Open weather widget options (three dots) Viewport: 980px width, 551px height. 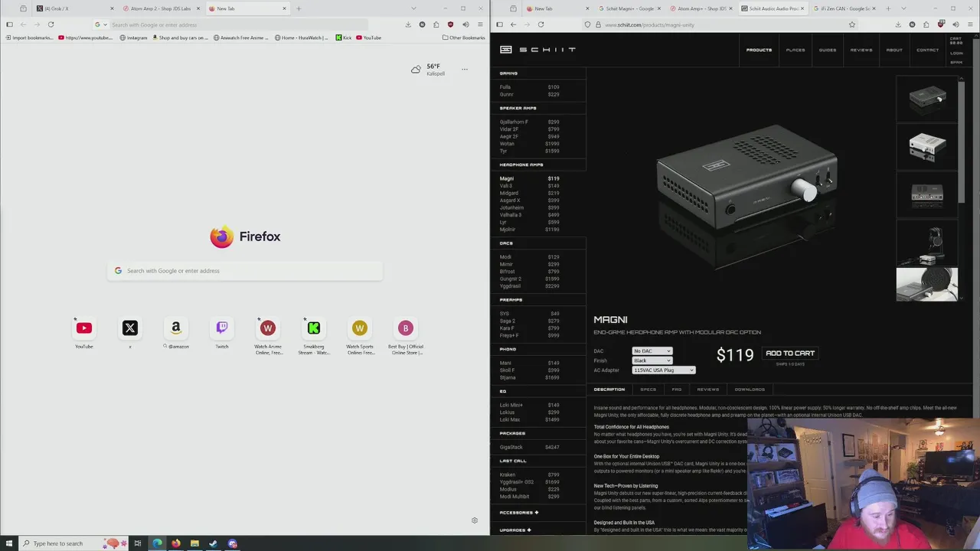464,70
